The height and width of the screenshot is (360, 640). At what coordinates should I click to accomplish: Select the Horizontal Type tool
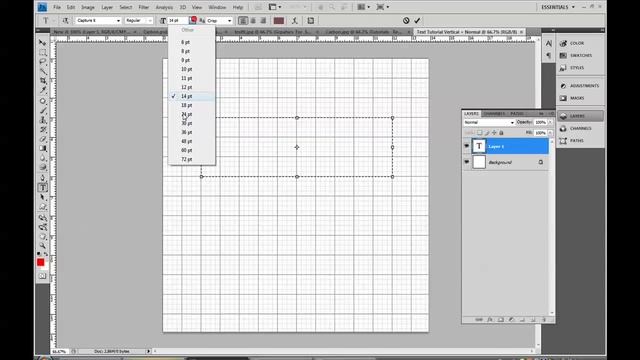click(42, 188)
